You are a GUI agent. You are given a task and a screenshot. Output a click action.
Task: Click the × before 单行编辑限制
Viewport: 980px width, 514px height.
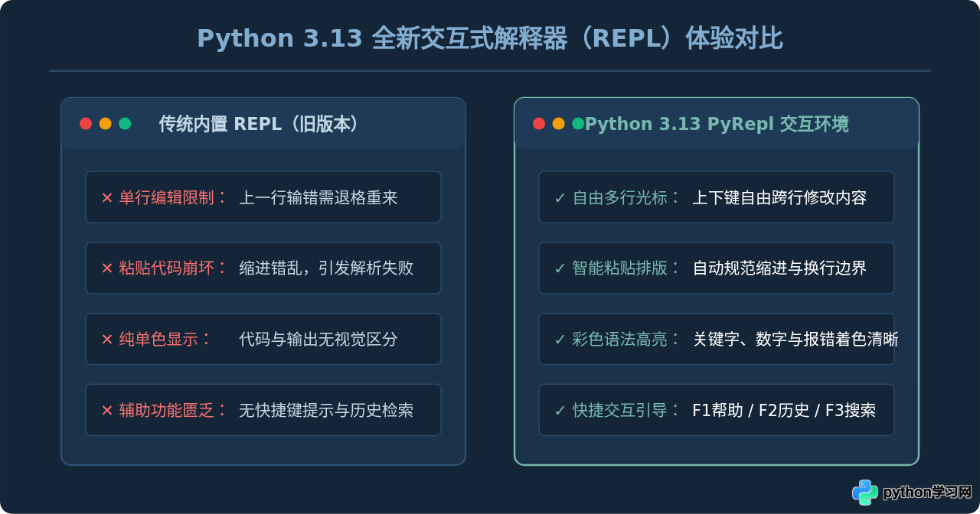(107, 198)
